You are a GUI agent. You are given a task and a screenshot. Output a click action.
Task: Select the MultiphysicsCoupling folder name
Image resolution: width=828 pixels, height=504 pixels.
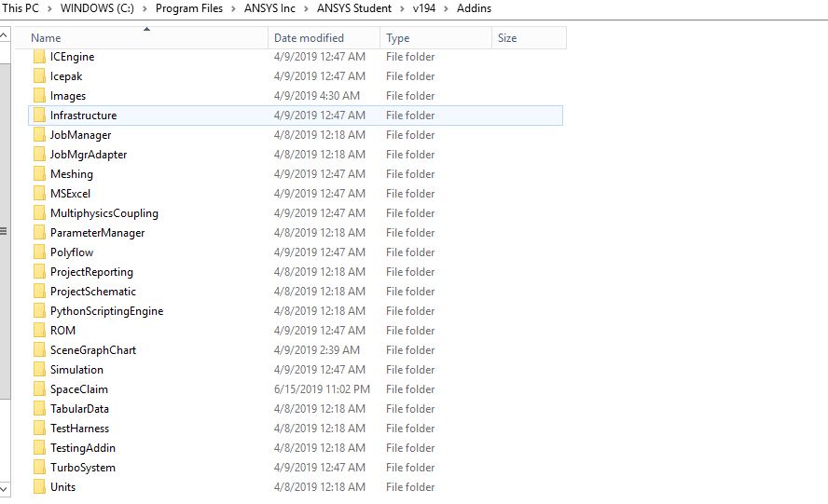click(x=104, y=212)
